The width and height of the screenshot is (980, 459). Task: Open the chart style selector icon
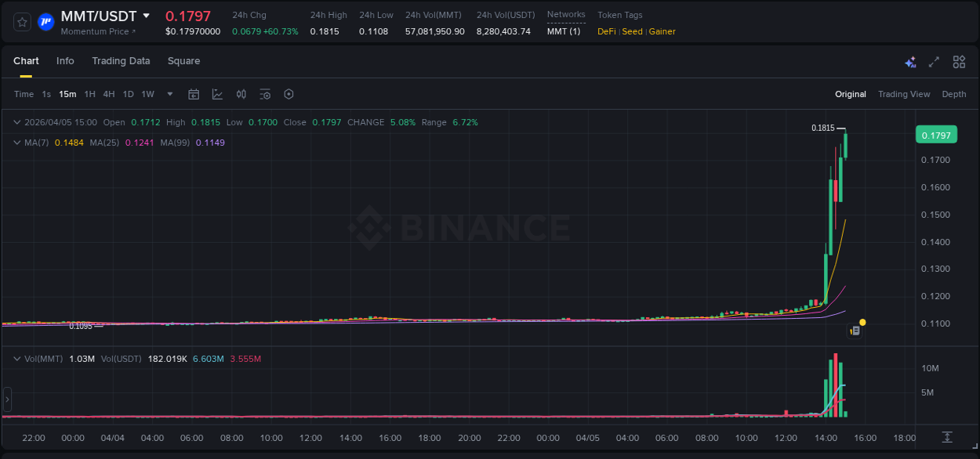tap(217, 93)
